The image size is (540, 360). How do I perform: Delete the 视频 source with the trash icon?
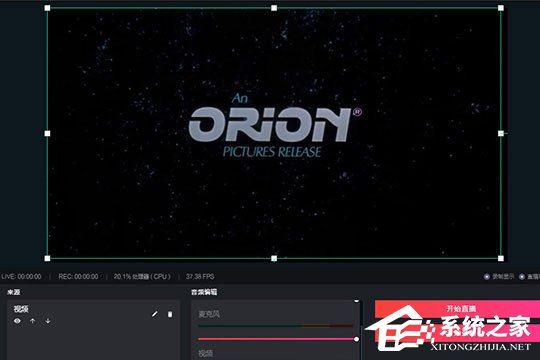pyautogui.click(x=170, y=314)
